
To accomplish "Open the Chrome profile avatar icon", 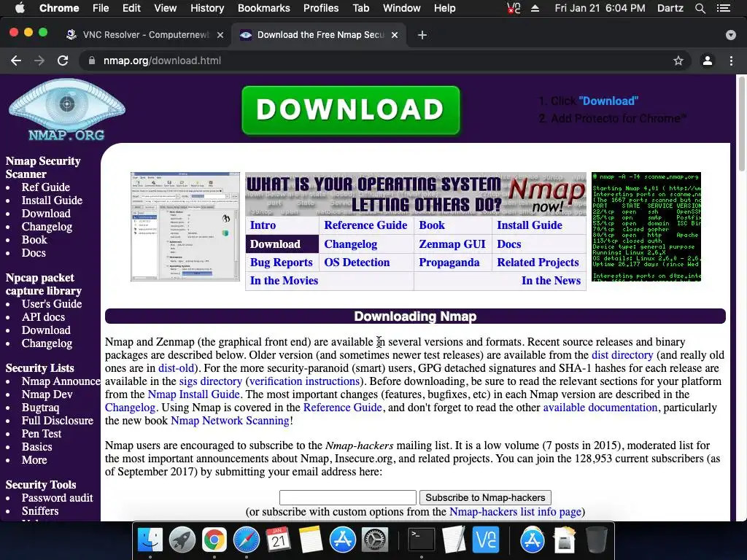I will (x=708, y=61).
